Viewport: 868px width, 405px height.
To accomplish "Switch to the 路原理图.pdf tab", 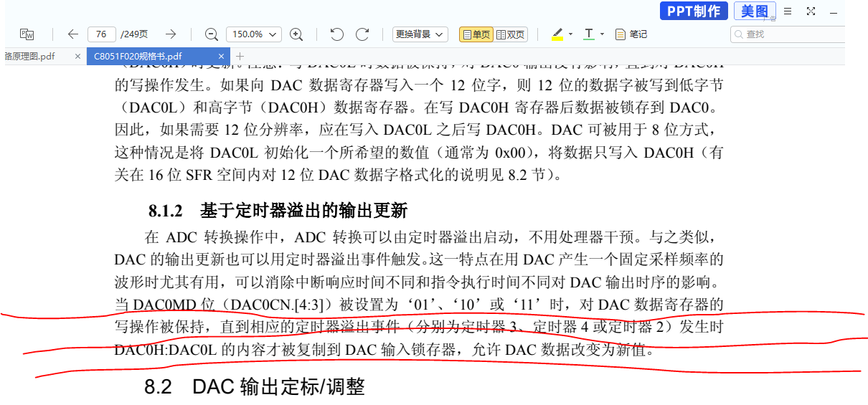I will tap(30, 56).
